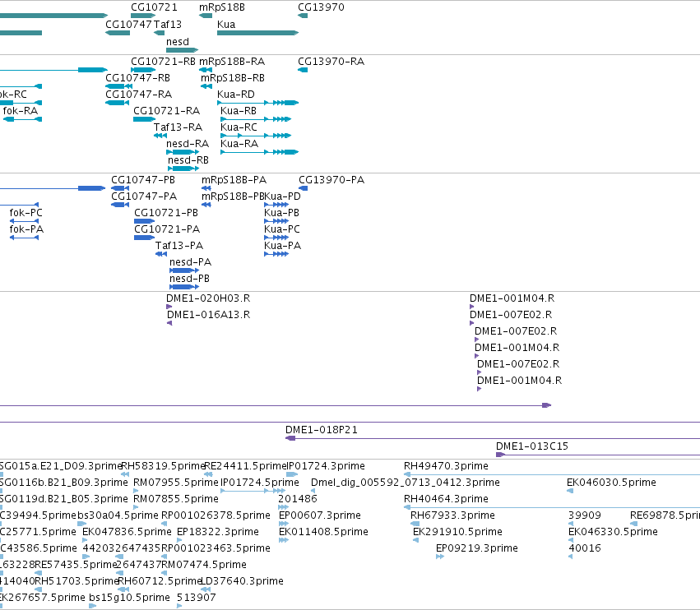Select EST EP09219.3prime label
The height and width of the screenshot is (610, 700).
pyautogui.click(x=477, y=549)
